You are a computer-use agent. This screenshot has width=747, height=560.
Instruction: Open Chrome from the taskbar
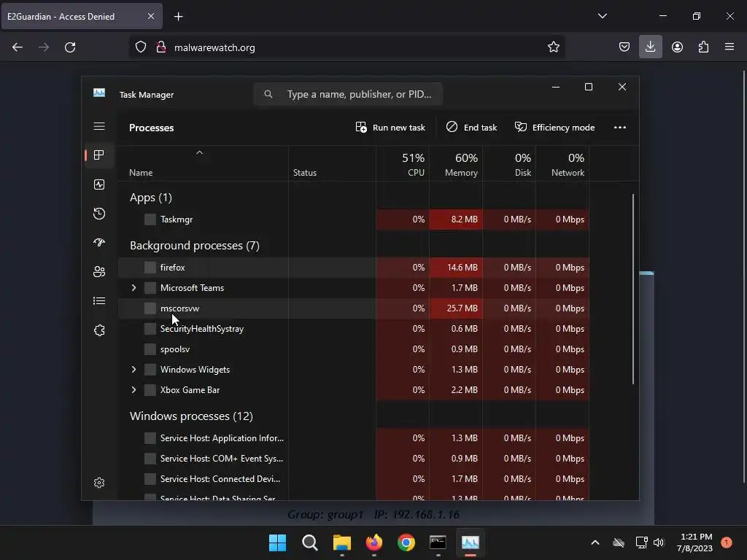tap(406, 542)
